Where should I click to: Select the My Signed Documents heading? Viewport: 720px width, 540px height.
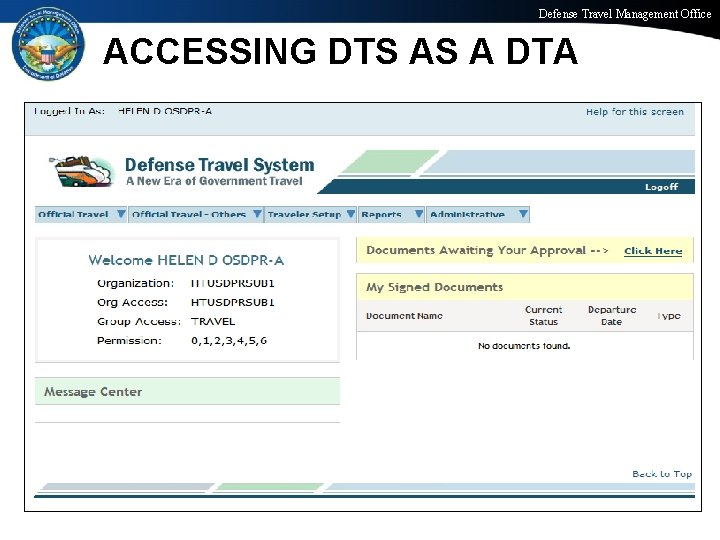[434, 287]
